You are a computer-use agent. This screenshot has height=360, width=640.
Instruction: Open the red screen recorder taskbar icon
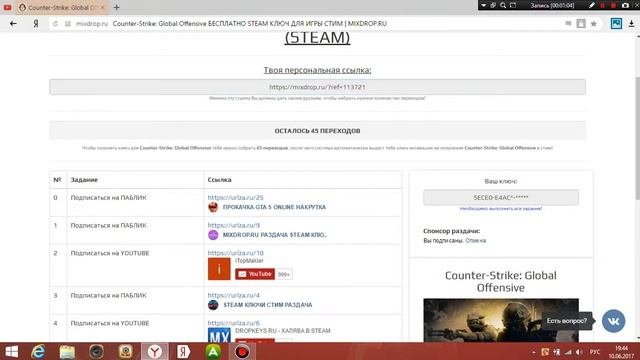click(242, 351)
